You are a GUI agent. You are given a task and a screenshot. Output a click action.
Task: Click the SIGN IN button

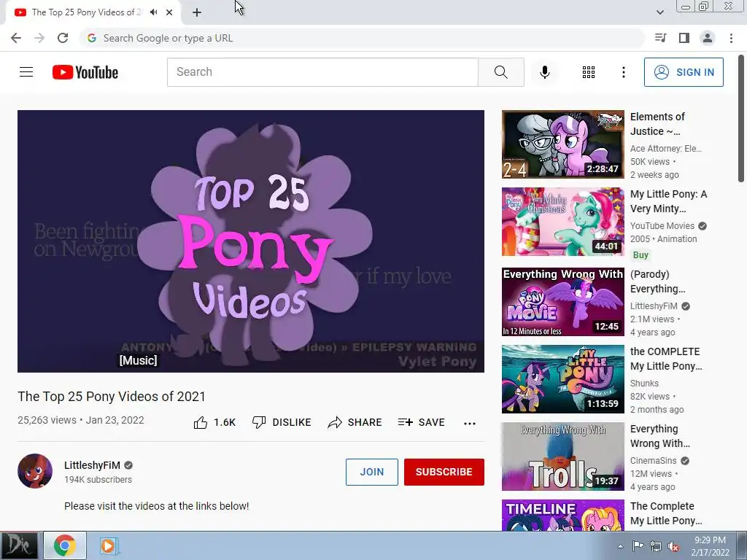tap(684, 72)
